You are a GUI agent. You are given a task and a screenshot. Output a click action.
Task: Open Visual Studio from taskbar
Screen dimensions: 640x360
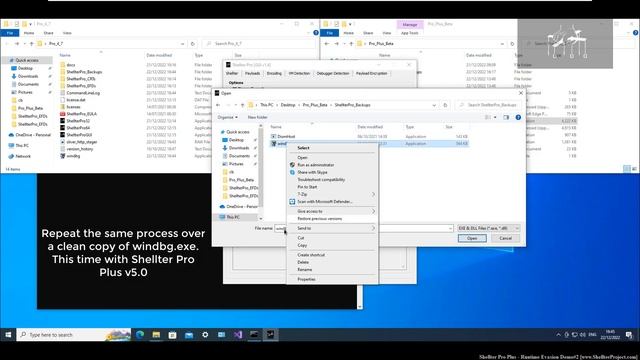coord(238,335)
